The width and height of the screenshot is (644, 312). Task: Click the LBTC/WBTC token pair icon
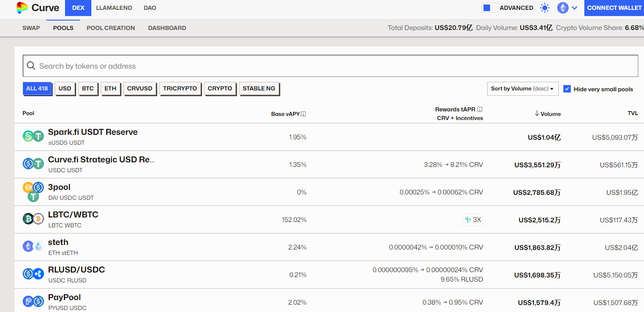(x=33, y=219)
